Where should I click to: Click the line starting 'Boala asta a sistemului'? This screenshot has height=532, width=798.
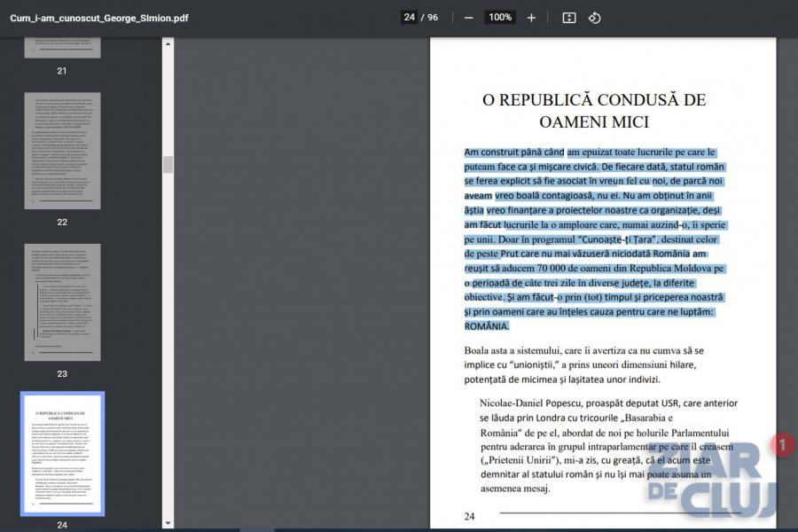(x=583, y=350)
